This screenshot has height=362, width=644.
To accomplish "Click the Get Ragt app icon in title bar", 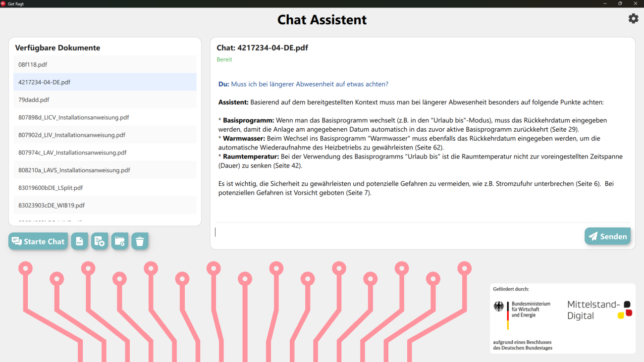I will click(x=3, y=3).
